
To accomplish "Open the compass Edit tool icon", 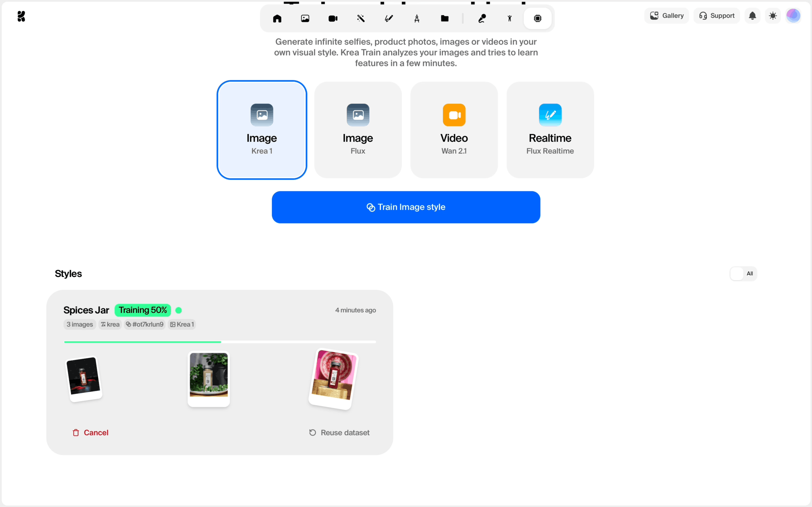I will [x=417, y=19].
